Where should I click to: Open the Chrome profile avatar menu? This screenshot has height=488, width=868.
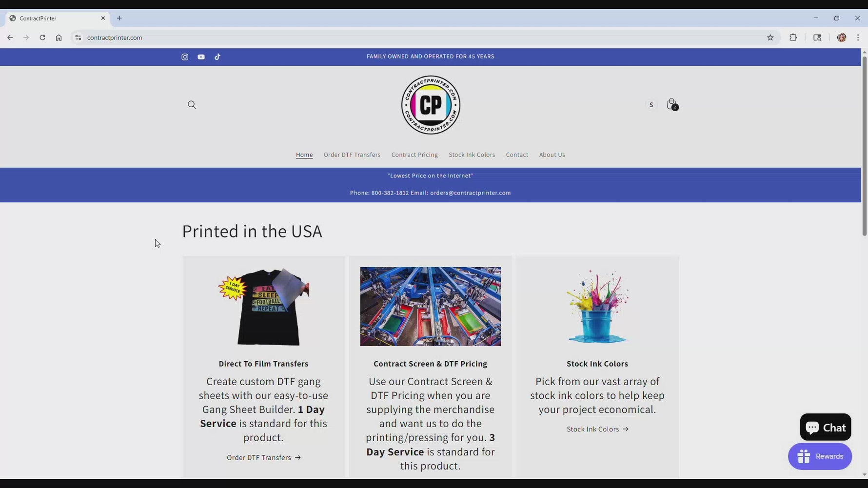(841, 38)
